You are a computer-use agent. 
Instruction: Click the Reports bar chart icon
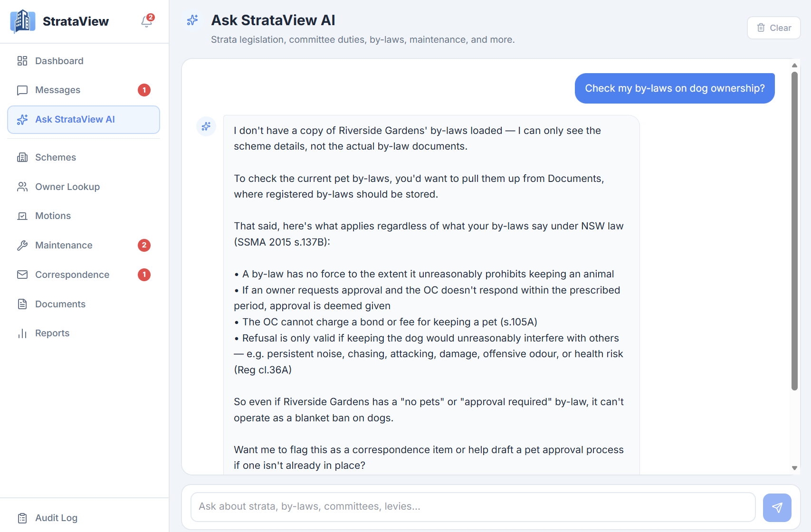click(x=22, y=333)
